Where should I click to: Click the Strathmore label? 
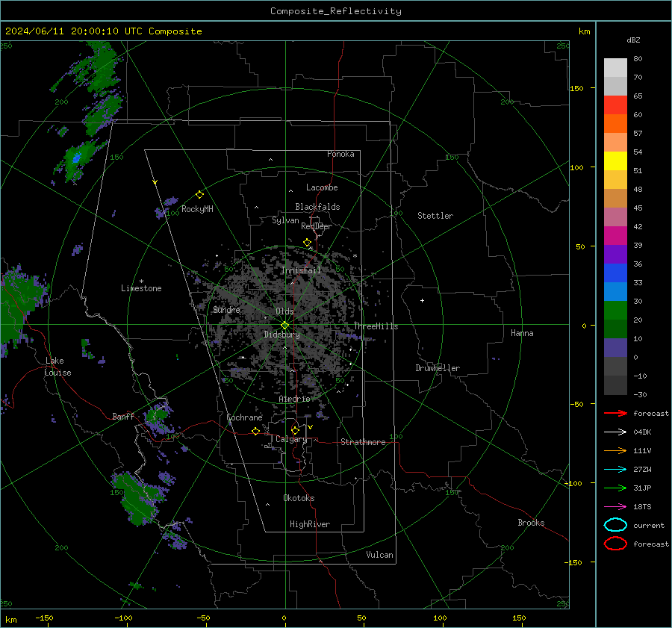[x=363, y=442]
